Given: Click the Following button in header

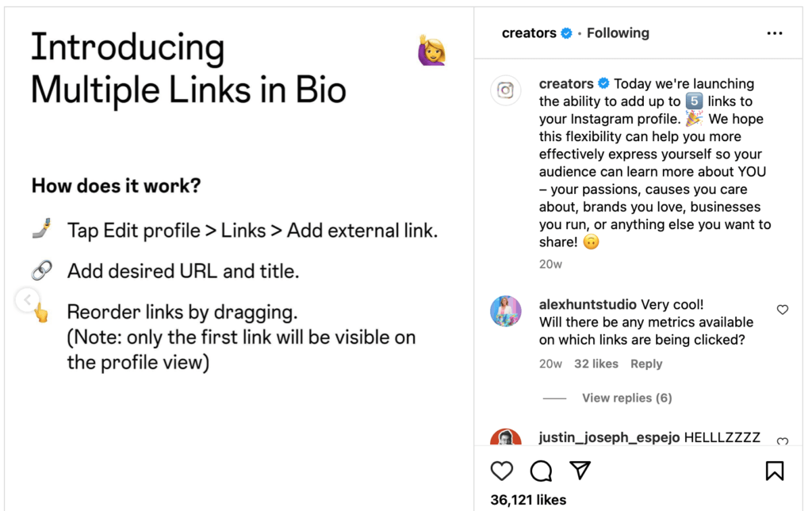Looking at the screenshot, I should (618, 33).
